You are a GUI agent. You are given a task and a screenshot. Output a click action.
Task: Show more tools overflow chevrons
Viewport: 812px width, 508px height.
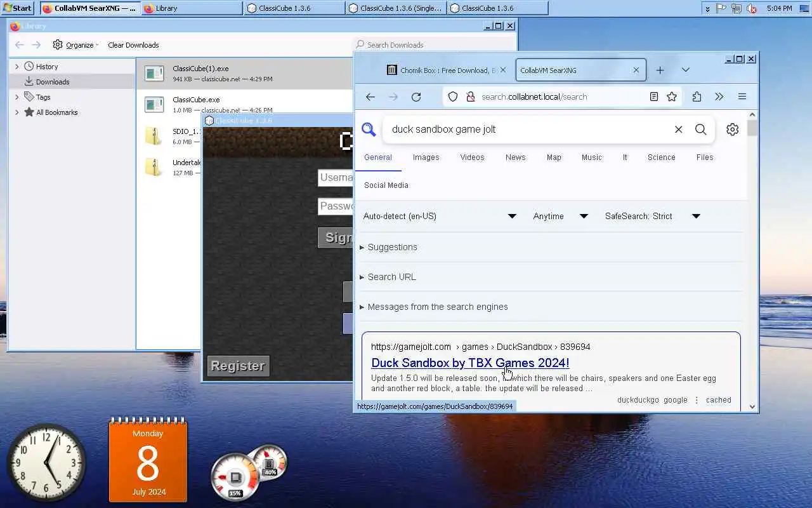pos(719,97)
